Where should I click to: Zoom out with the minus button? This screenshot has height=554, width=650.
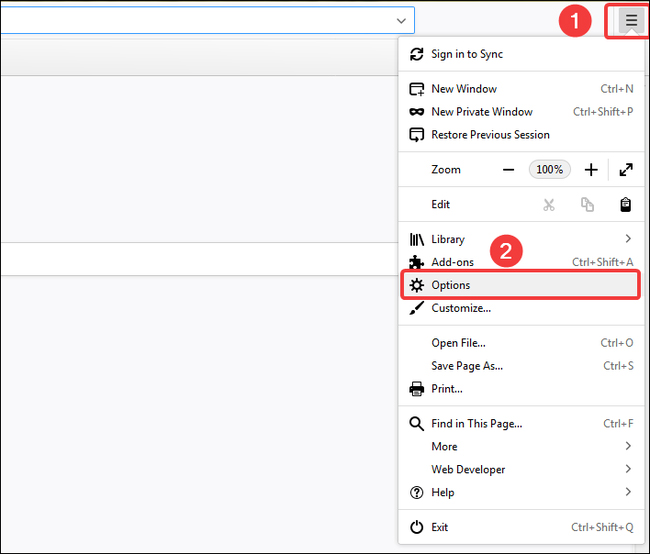pyautogui.click(x=508, y=170)
